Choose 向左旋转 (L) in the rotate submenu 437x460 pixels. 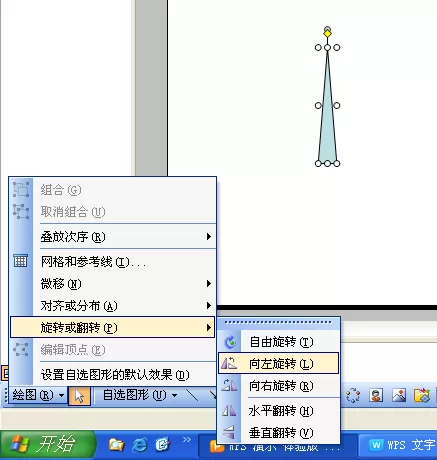pyautogui.click(x=278, y=363)
